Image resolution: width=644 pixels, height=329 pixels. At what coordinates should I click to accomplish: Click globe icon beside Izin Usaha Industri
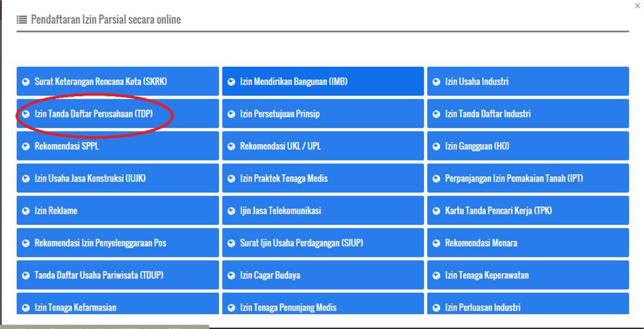tap(436, 82)
